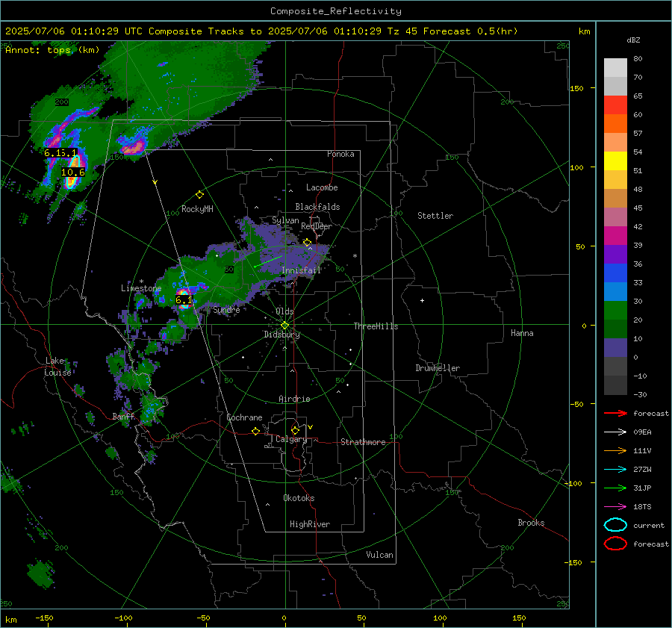This screenshot has width=672, height=628.
Task: Select the cyan 27ZW track arrow
Action: (x=615, y=470)
